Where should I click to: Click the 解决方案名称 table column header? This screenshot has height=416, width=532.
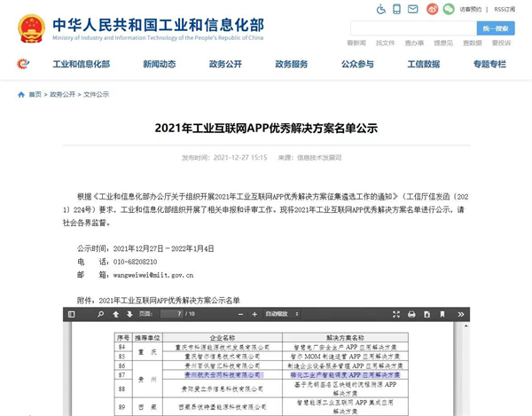pos(345,338)
